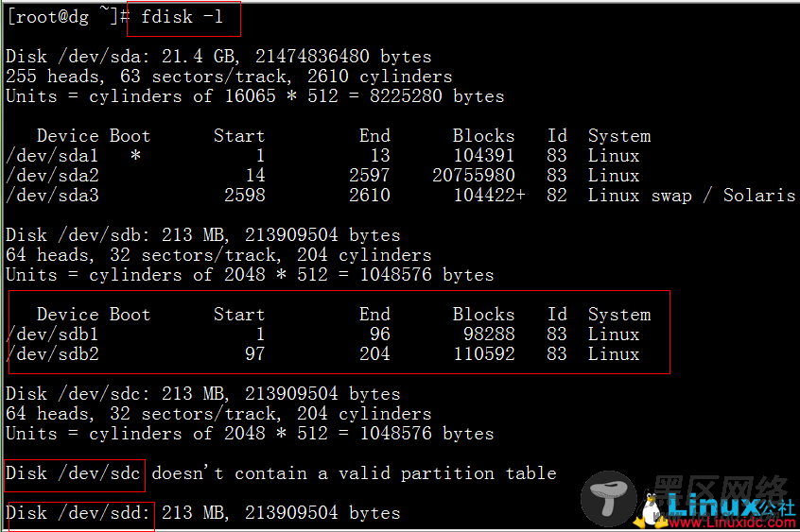800x532 pixels.
Task: Click the boxed "Disk /dev/sdd:" text
Action: [78, 513]
